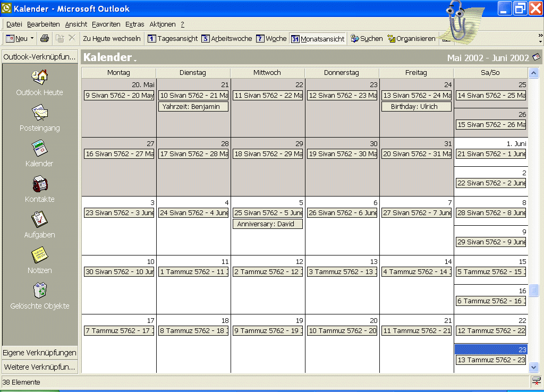Switch to Woche week view
Image resolution: width=544 pixels, height=392 pixels.
click(271, 38)
